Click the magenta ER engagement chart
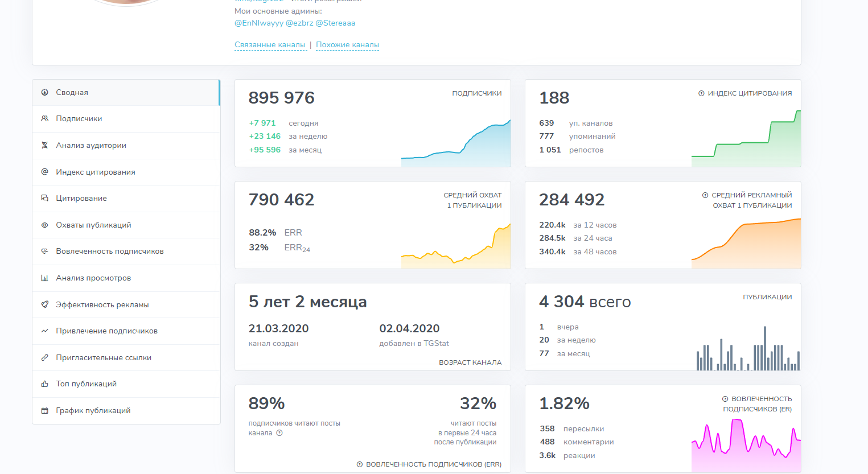The image size is (868, 474). (746, 446)
